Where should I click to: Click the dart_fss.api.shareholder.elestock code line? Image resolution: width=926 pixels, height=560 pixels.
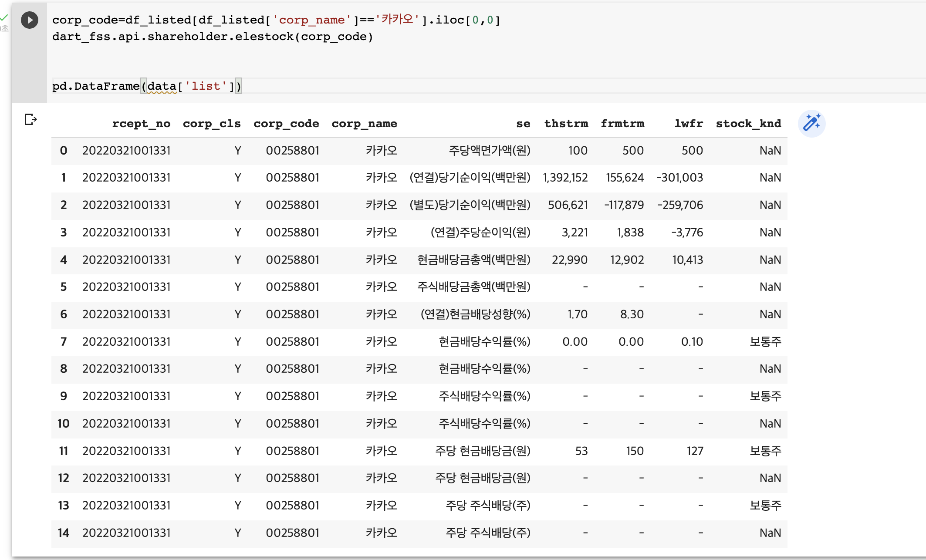213,37
